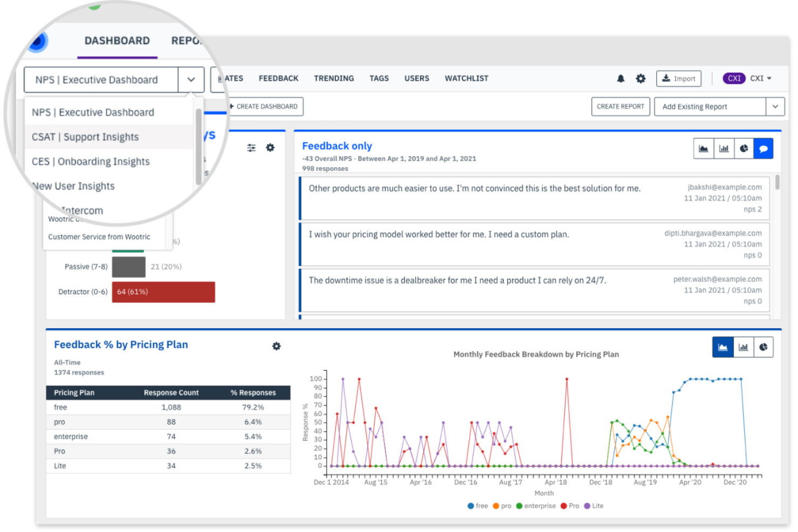Screen dimensions: 798x532
Task: Select the comments view in Feedback only
Action: [763, 149]
